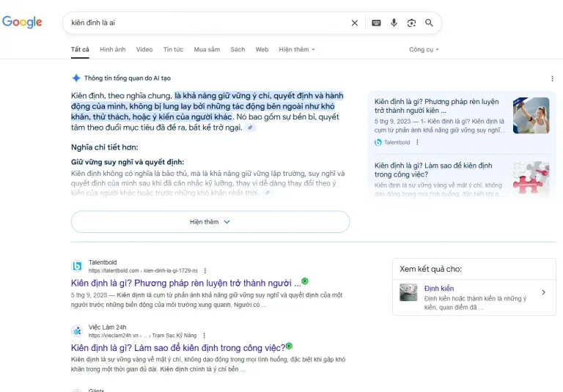
Task: Open three-dot menu beside talentbold.com URL
Action: coord(205,270)
